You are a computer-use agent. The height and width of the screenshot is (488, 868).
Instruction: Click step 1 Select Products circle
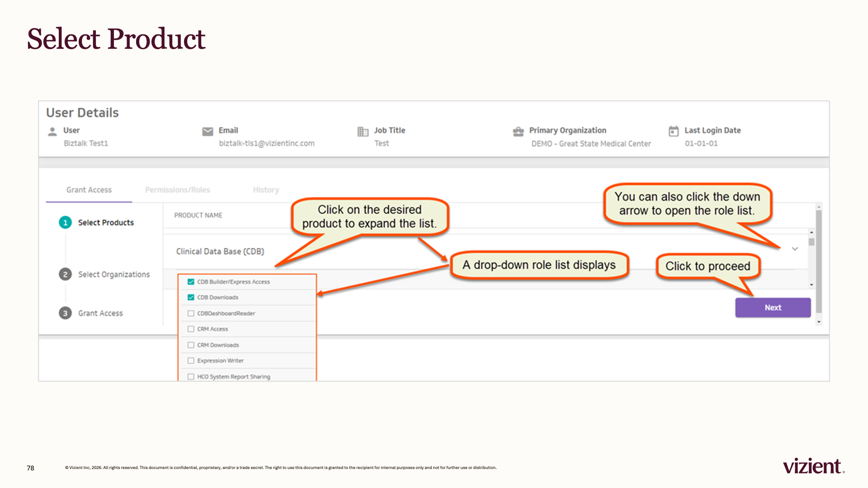65,222
